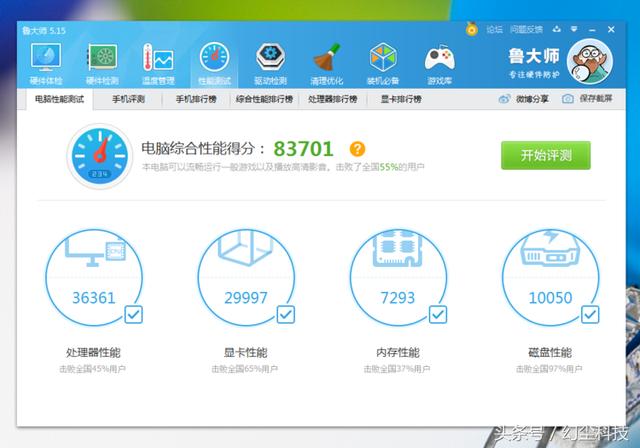Switch to the 电脑性能测试 tab

pyautogui.click(x=59, y=99)
